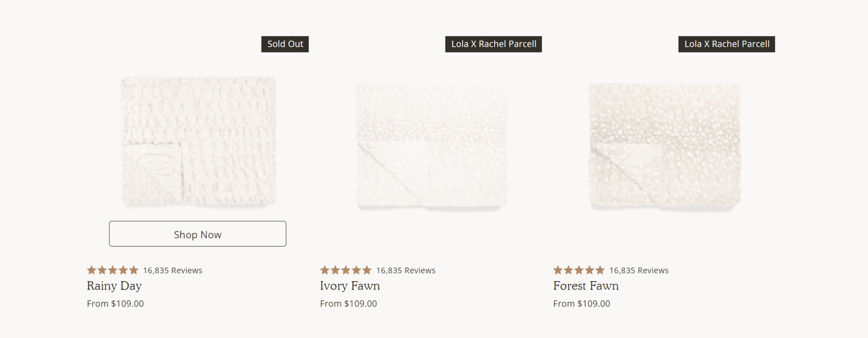Click the Lola X Rachel Parcell badge above Ivory Fawn
The image size is (868, 338).
pos(493,44)
